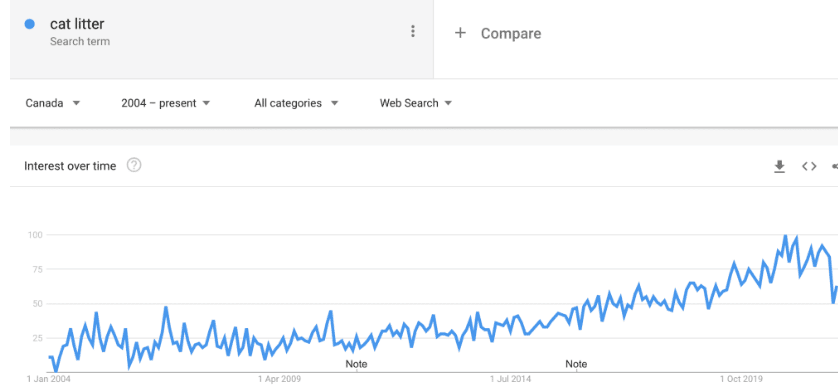
Task: Click the share icon at right edge
Action: point(834,166)
